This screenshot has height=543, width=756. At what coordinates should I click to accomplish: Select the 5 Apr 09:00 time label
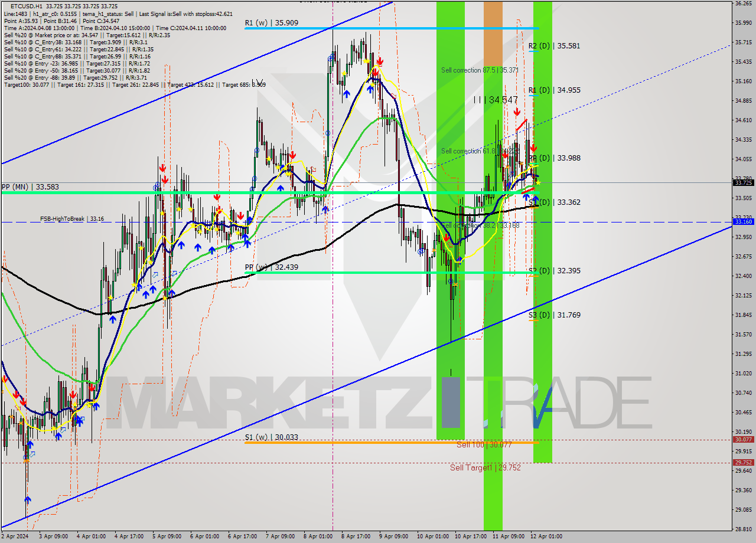click(x=167, y=537)
